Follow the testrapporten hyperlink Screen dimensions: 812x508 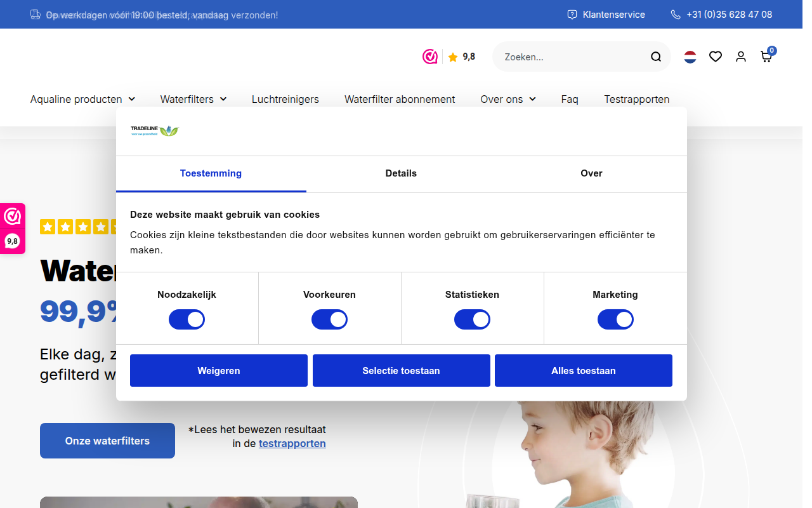292,443
